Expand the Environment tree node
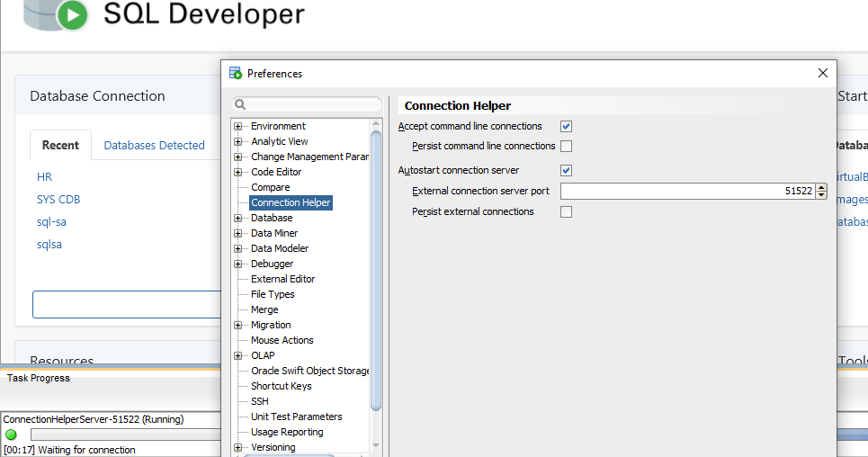Image resolution: width=868 pixels, height=457 pixels. pyautogui.click(x=238, y=126)
